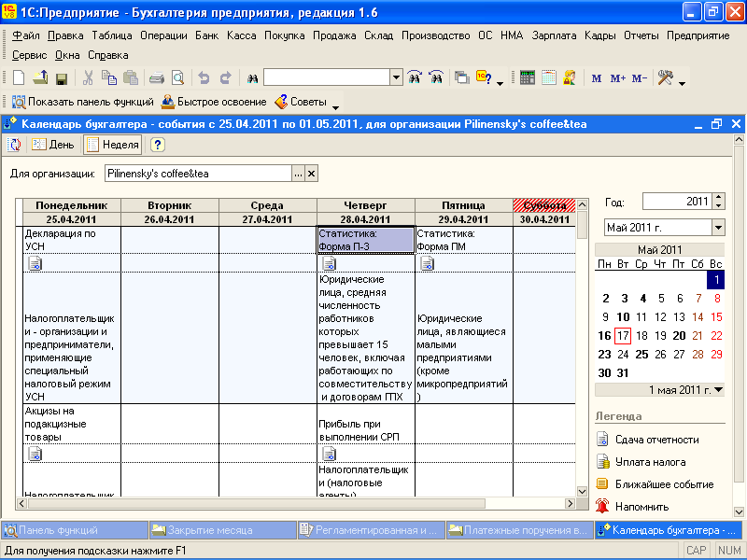Image resolution: width=747 pixels, height=560 pixels.
Task: Expand the search field dropdown arrow
Action: coord(396,77)
